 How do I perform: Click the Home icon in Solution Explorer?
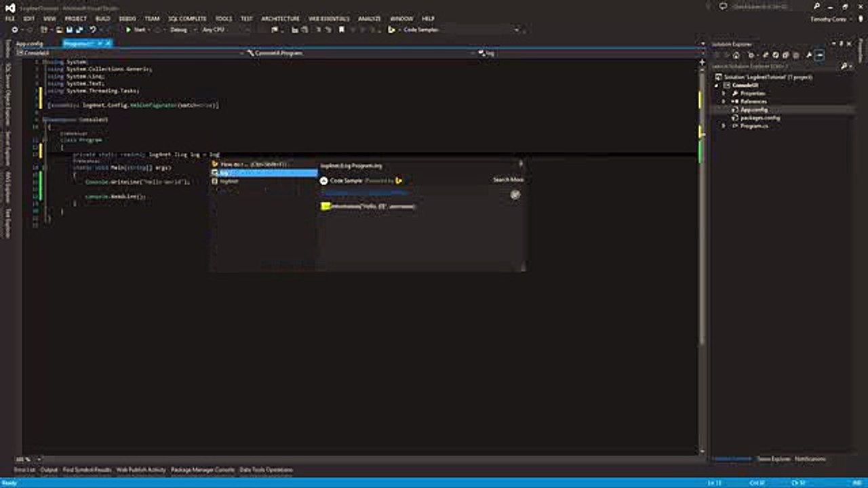tap(736, 56)
